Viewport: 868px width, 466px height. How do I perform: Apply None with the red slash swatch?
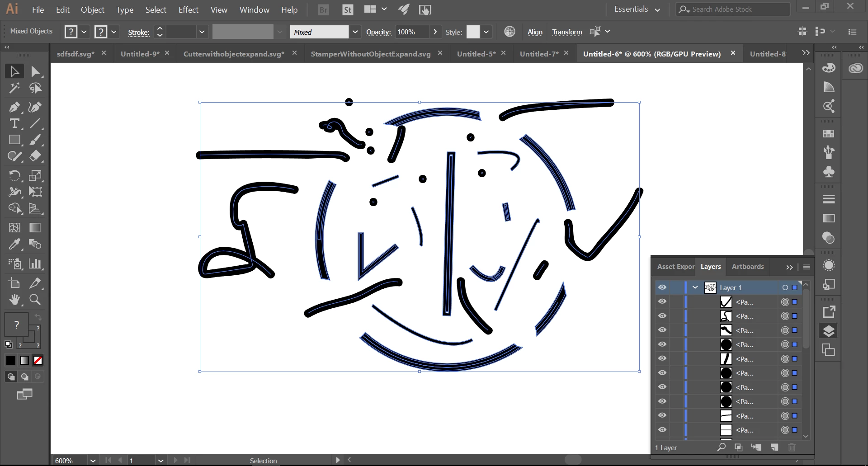point(38,360)
